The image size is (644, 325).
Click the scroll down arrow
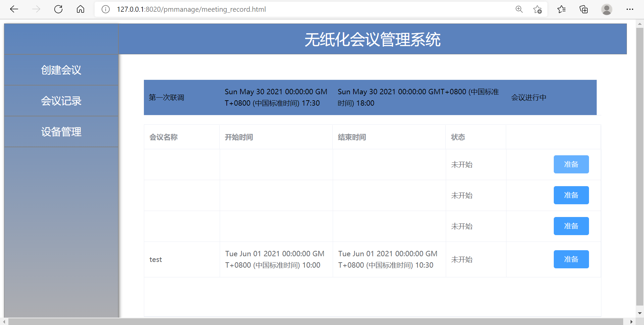[x=640, y=313]
